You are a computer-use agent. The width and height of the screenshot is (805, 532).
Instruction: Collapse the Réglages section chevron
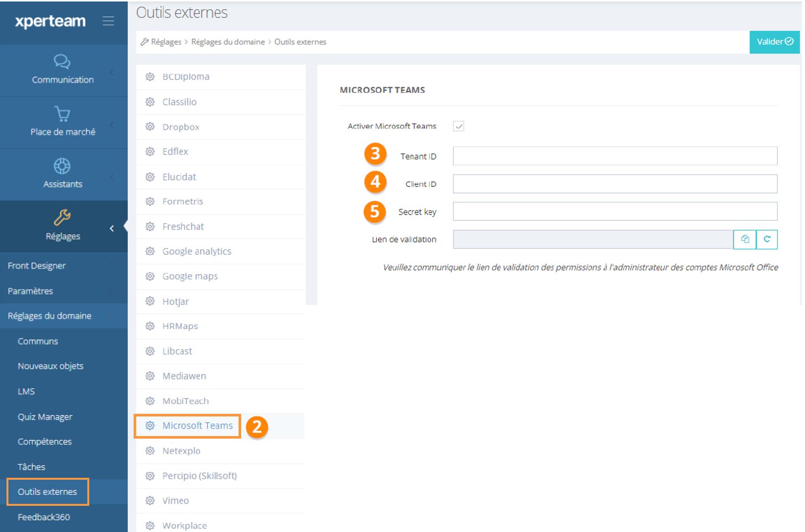pyautogui.click(x=112, y=229)
